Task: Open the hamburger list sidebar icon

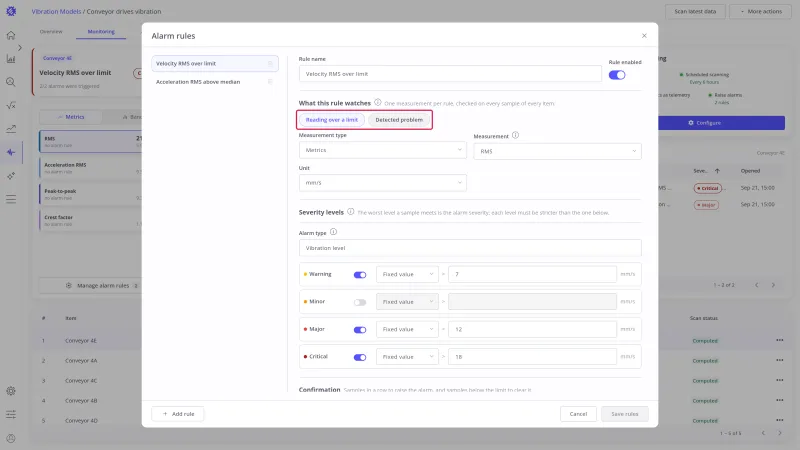Action: point(11,199)
